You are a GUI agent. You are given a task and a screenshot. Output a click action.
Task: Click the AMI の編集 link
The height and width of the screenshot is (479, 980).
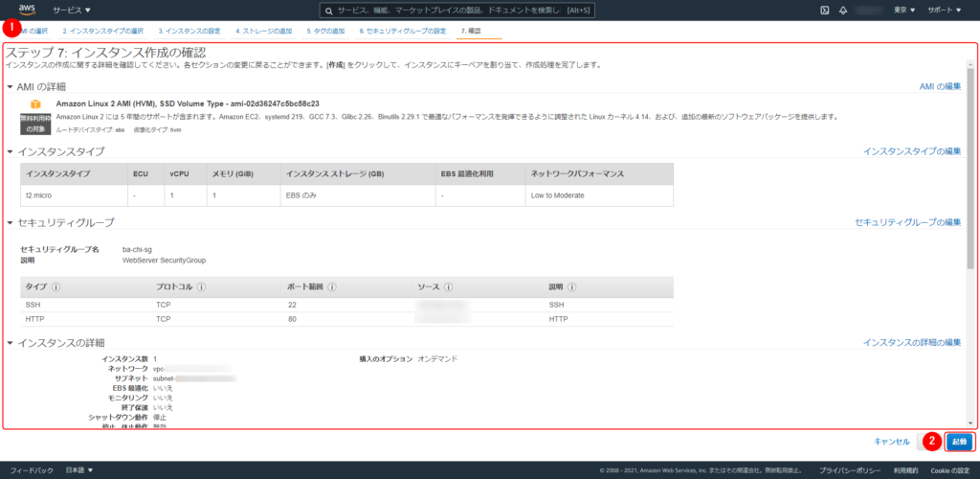[x=940, y=87]
